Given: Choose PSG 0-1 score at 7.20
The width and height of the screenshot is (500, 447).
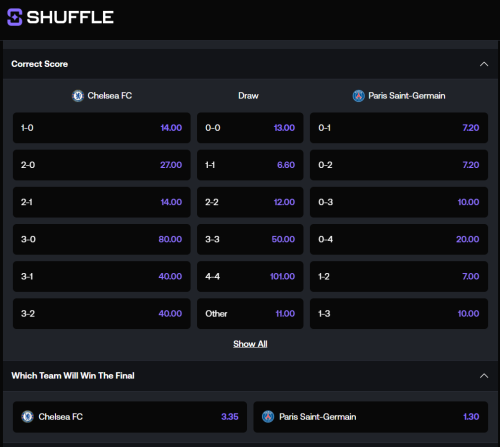Looking at the screenshot, I should tap(399, 128).
